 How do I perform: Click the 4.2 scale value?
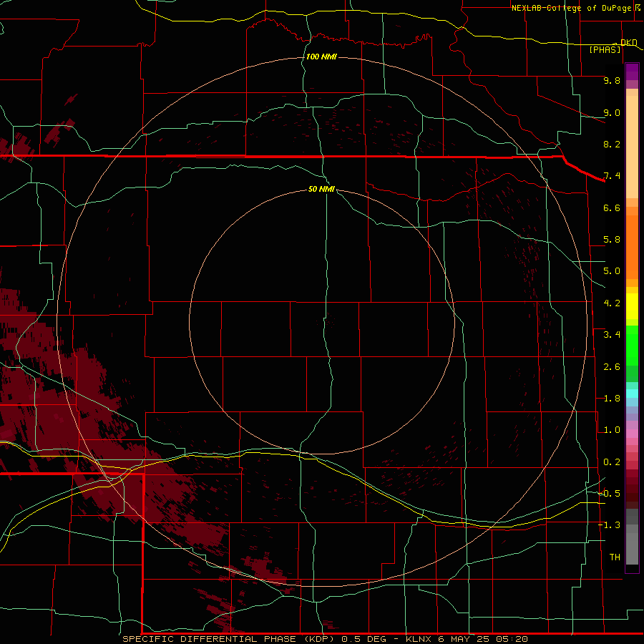(612, 303)
